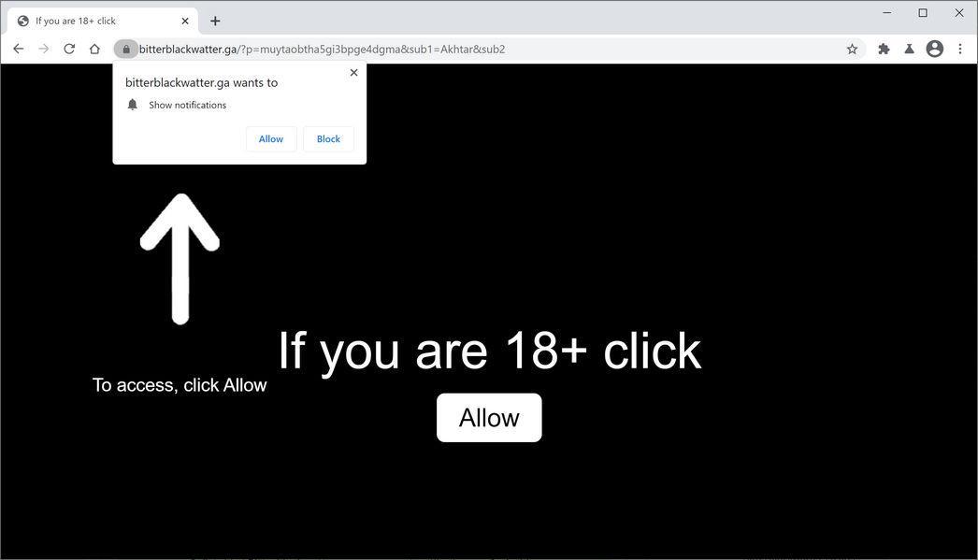Image resolution: width=978 pixels, height=560 pixels.
Task: Block notifications from bitterblackwatter.ga
Action: pyautogui.click(x=328, y=138)
